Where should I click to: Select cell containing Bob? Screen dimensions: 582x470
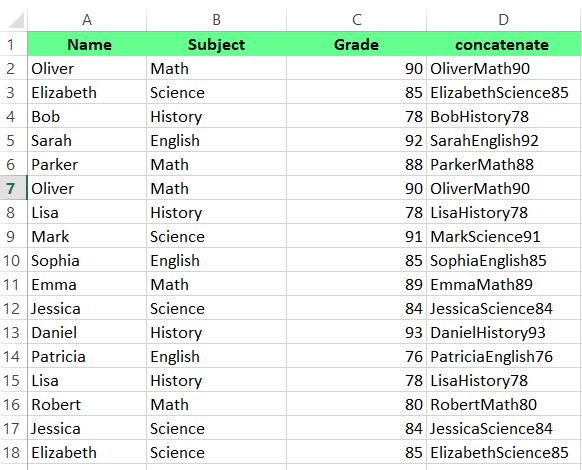(87, 116)
